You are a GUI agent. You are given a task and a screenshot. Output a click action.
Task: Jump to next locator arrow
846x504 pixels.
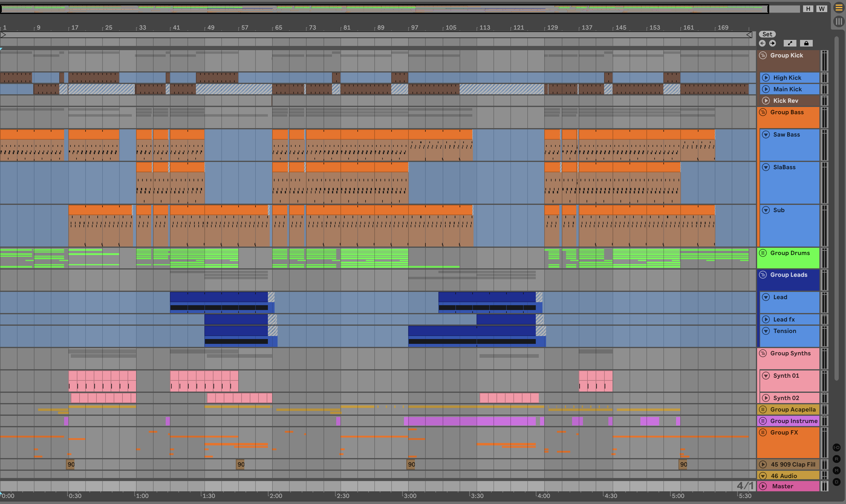coord(772,43)
